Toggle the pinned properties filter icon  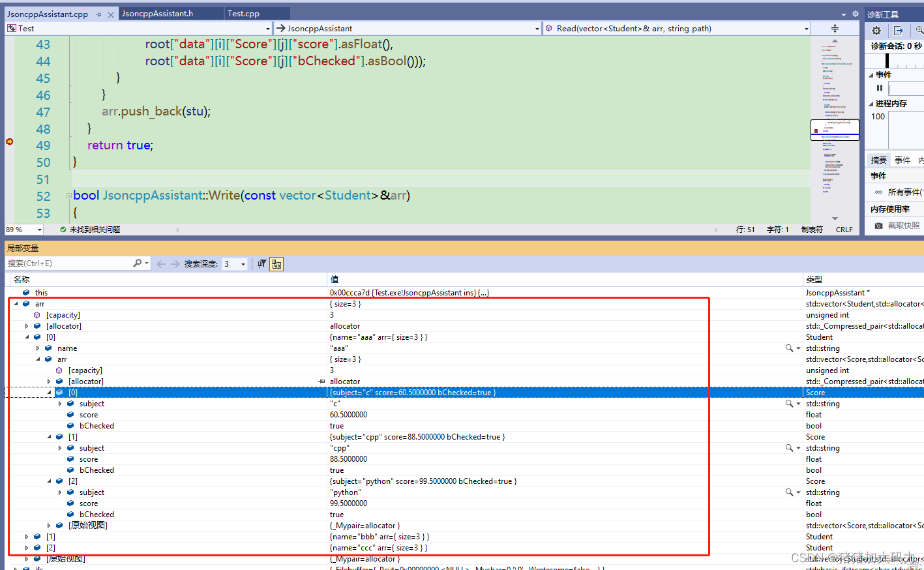click(261, 264)
